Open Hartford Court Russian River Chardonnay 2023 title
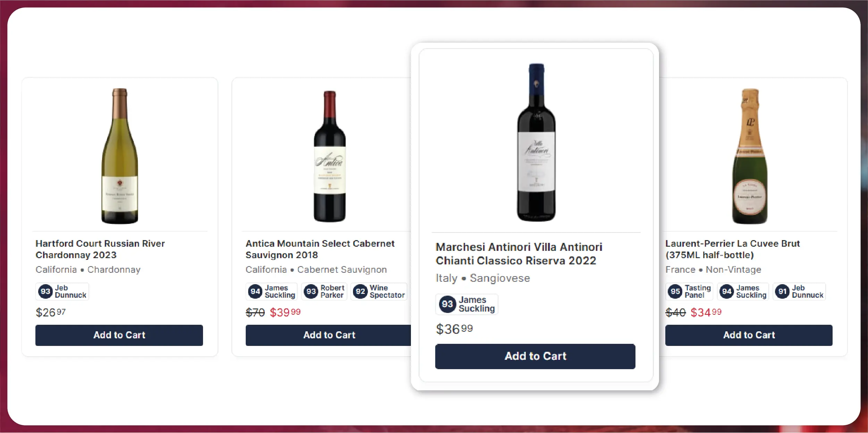 pos(100,249)
